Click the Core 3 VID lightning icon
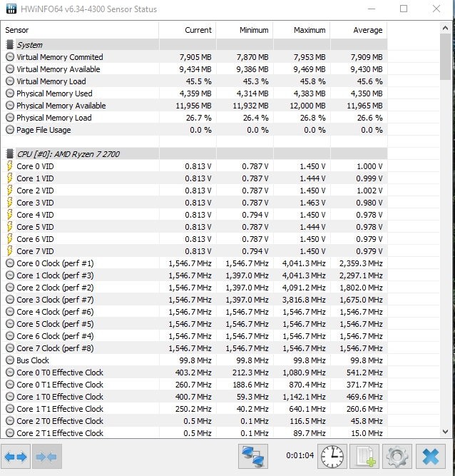The image size is (455, 476). click(x=10, y=203)
